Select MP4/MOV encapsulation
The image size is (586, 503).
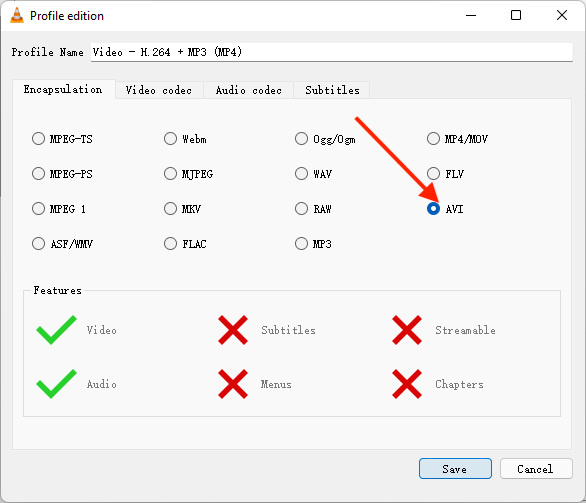point(433,139)
